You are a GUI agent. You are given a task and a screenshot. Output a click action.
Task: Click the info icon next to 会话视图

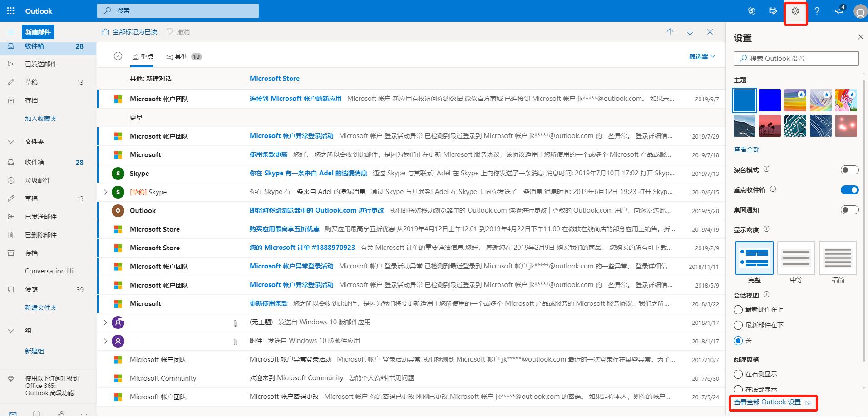(766, 294)
